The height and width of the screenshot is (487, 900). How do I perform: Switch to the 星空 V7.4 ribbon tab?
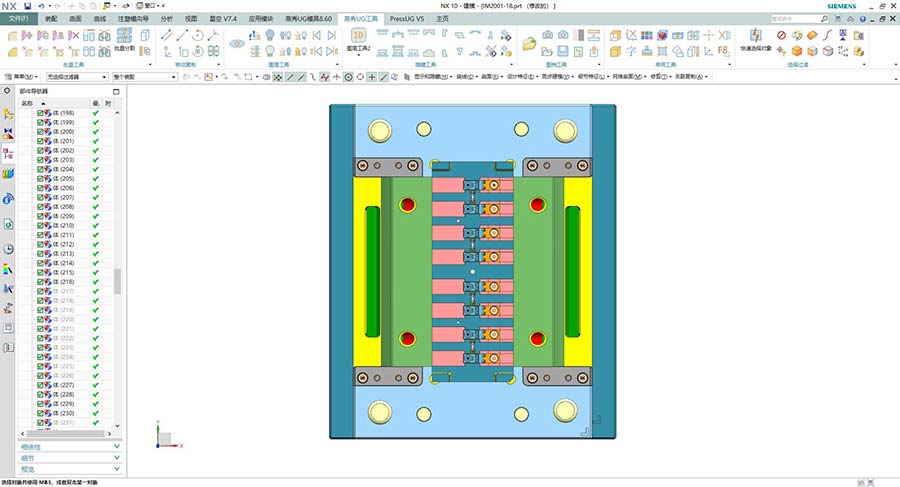[223, 19]
